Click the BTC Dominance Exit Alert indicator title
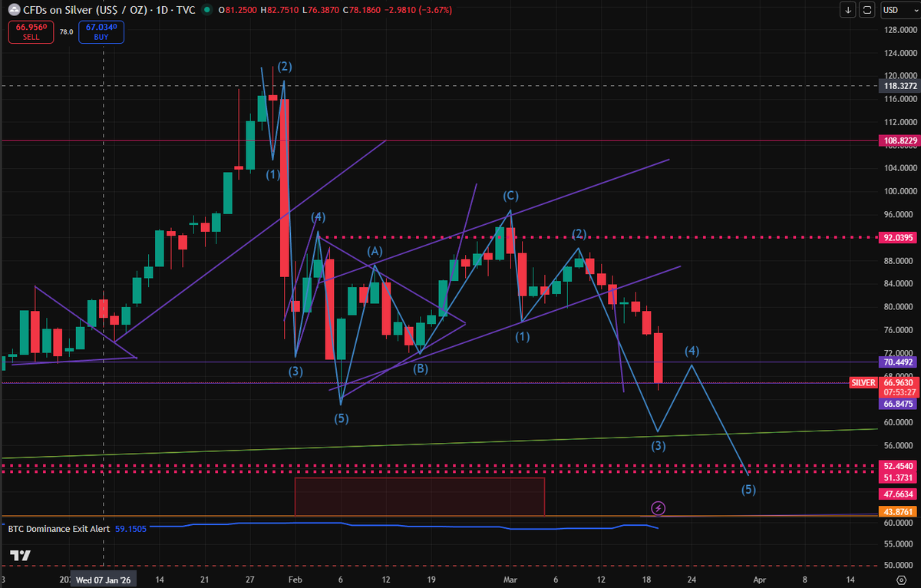This screenshot has width=921, height=588. 60,528
